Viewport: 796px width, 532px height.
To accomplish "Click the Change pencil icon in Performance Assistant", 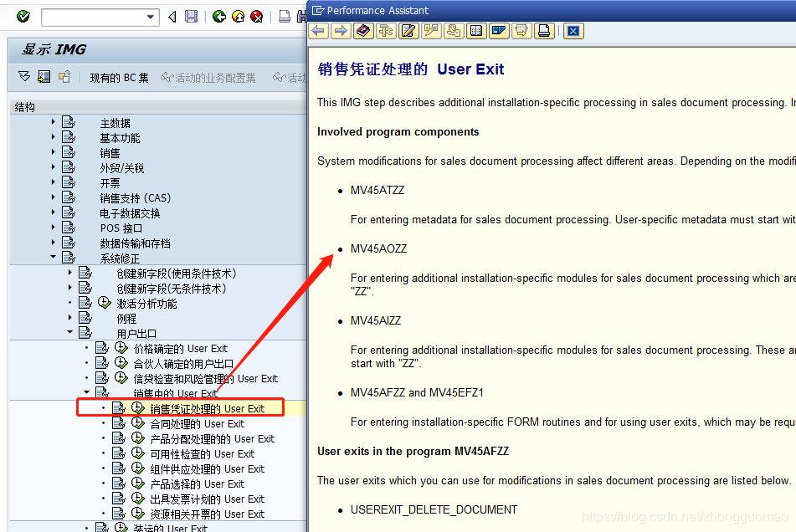I will click(x=408, y=31).
